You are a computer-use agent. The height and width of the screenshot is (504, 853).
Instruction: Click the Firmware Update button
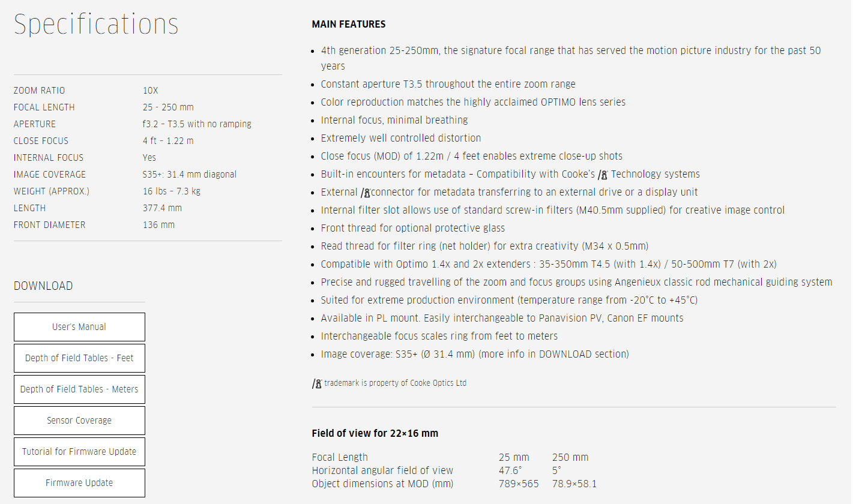[79, 483]
